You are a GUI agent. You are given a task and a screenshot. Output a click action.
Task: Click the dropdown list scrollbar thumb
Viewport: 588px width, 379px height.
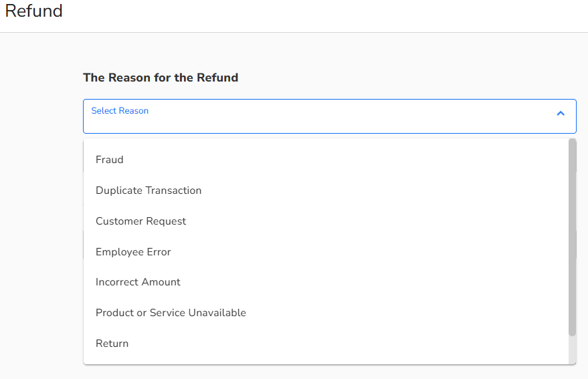572,237
